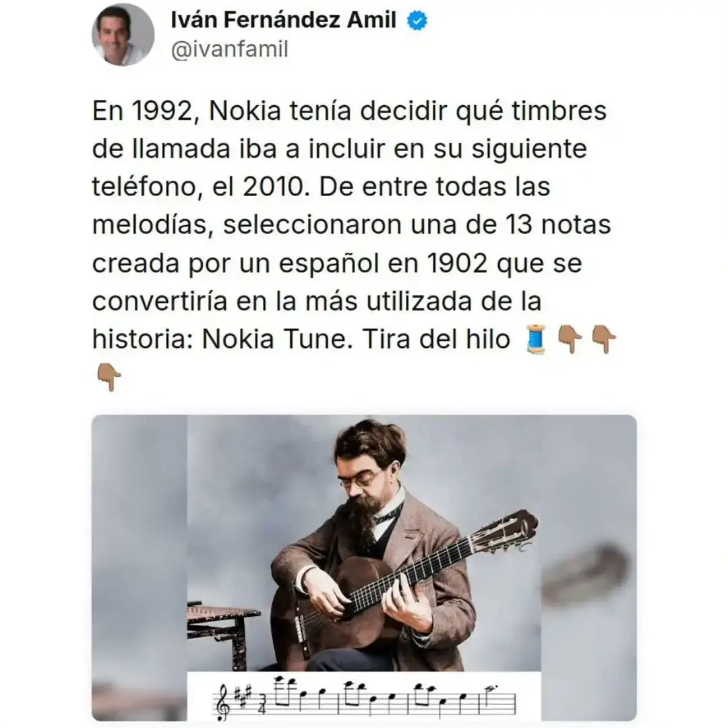
Task: Open the attached guitarist photo
Action: click(x=364, y=568)
